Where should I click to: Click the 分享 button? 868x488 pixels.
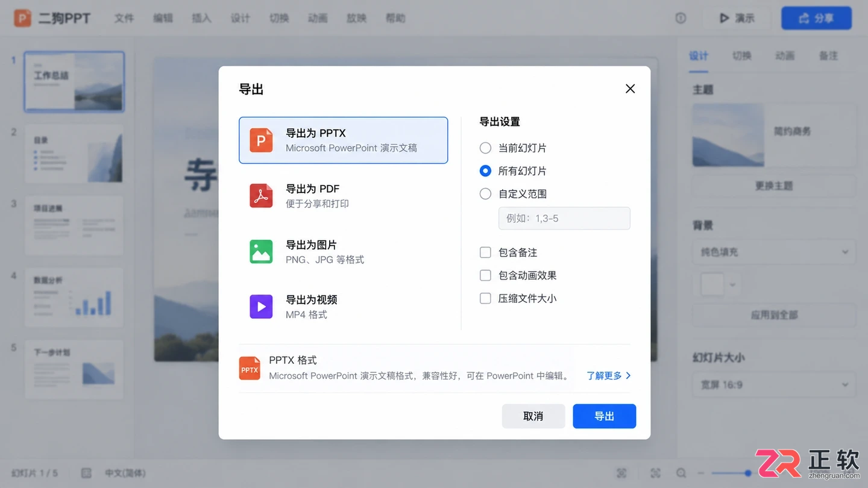[816, 18]
